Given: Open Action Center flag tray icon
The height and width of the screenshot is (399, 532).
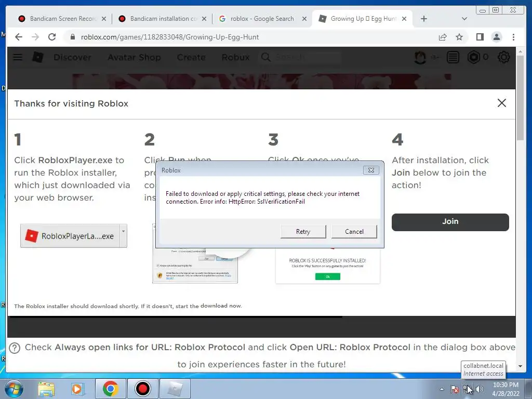Looking at the screenshot, I should (455, 389).
